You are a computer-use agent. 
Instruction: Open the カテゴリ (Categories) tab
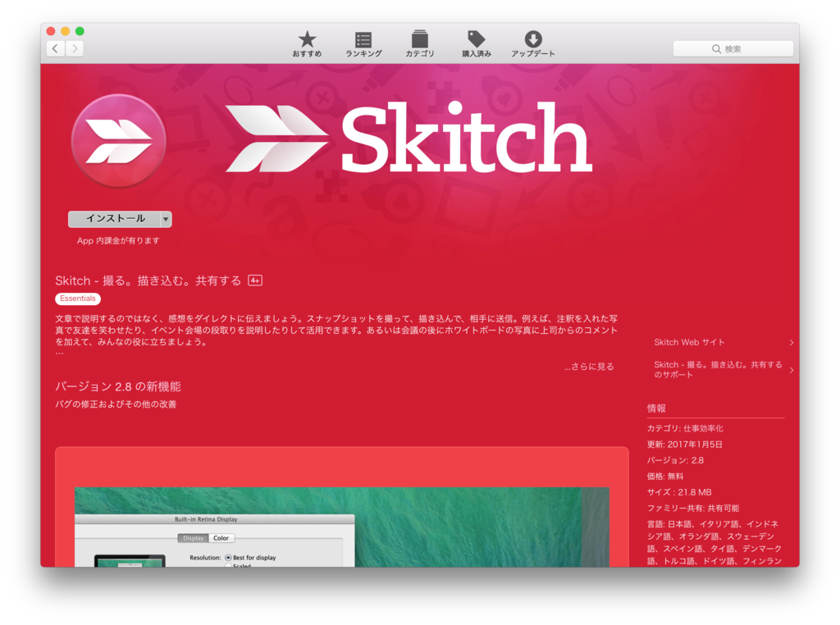pyautogui.click(x=419, y=44)
